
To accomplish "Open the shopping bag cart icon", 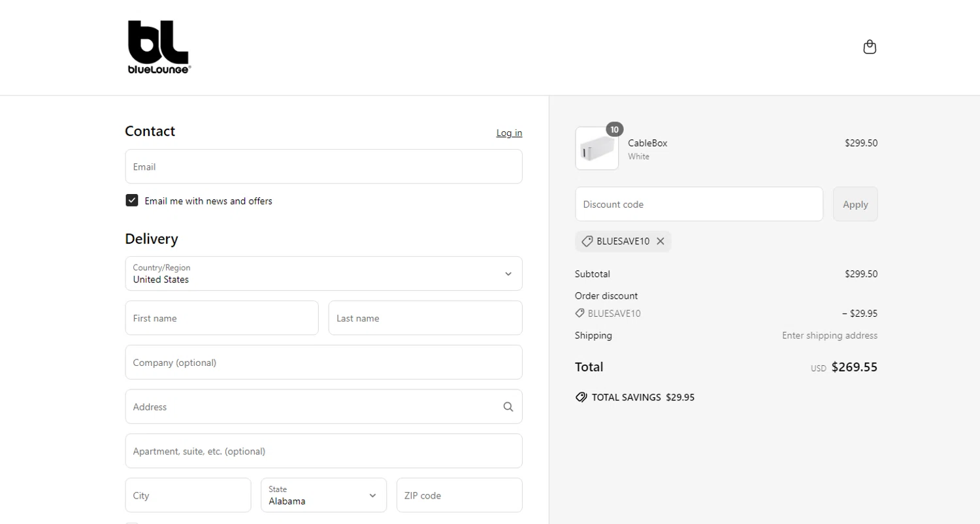I will point(870,47).
